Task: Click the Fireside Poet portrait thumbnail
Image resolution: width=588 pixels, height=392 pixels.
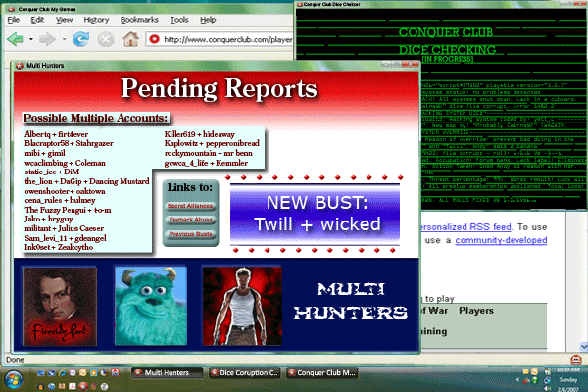Action: point(60,306)
